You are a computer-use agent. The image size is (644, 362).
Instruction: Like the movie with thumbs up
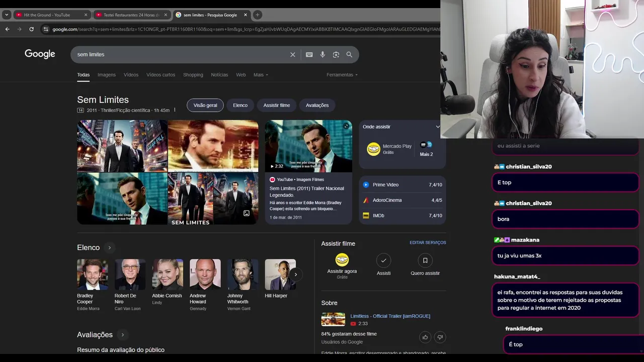(x=425, y=337)
